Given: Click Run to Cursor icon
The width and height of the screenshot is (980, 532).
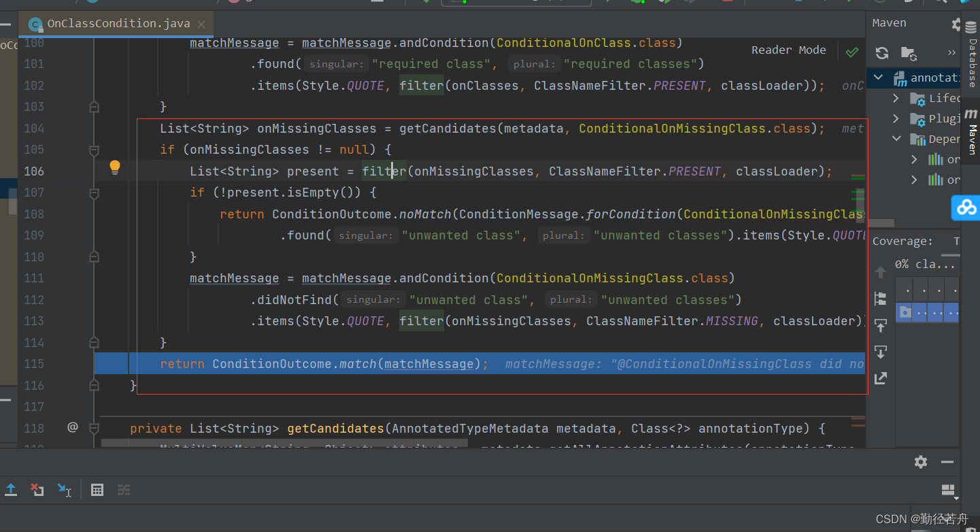Looking at the screenshot, I should click(64, 489).
